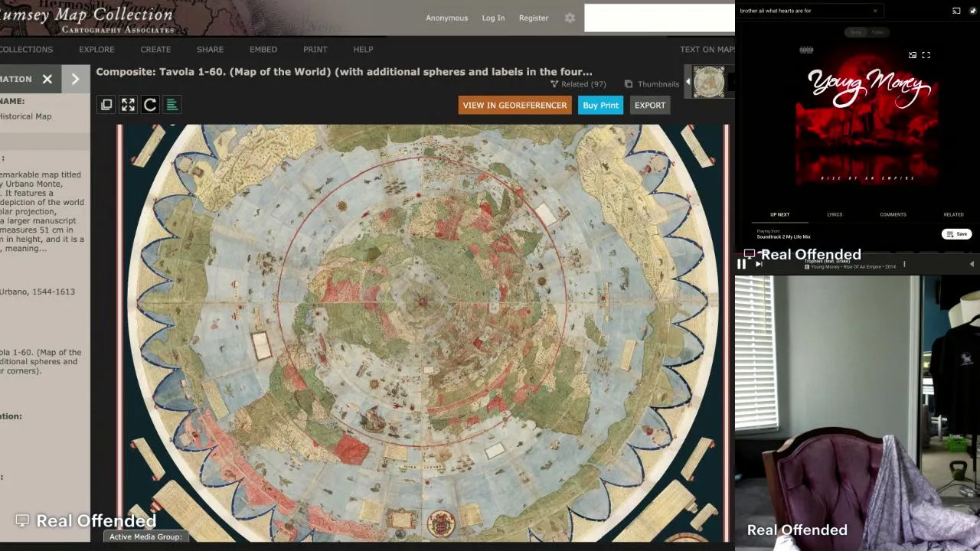This screenshot has height=551, width=980.
Task: Click the composite map title heading
Action: point(344,72)
